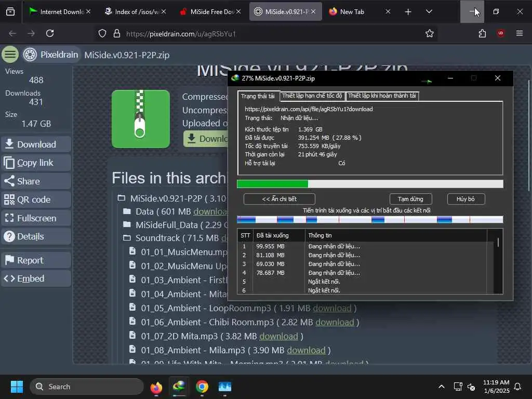
Task: Click the uBlock Origin extension icon
Action: click(500, 33)
